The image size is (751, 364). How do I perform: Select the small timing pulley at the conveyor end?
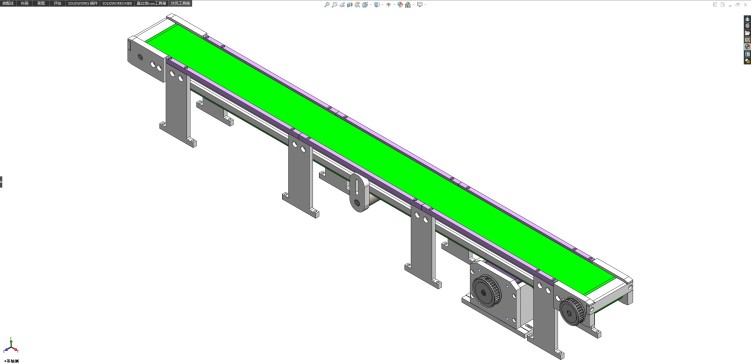(572, 311)
